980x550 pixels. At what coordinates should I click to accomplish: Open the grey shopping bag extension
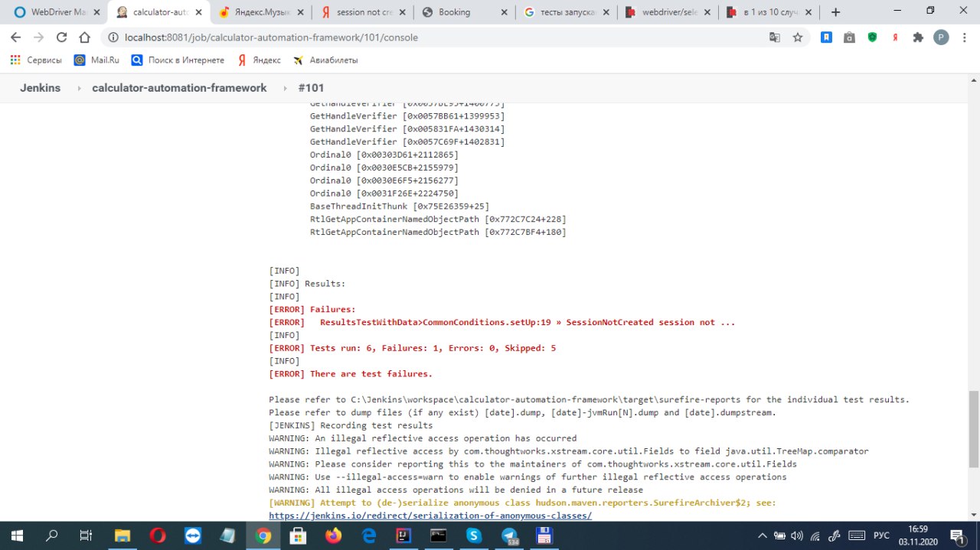click(849, 37)
